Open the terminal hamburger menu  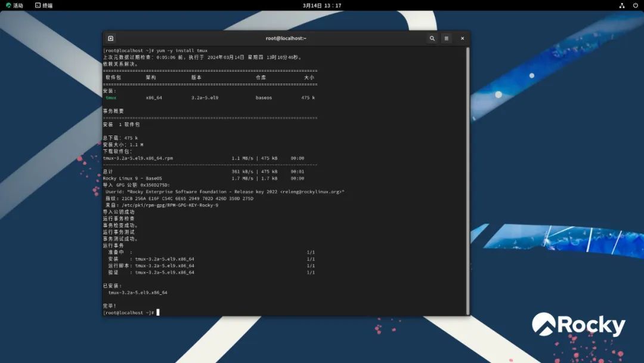tap(447, 38)
